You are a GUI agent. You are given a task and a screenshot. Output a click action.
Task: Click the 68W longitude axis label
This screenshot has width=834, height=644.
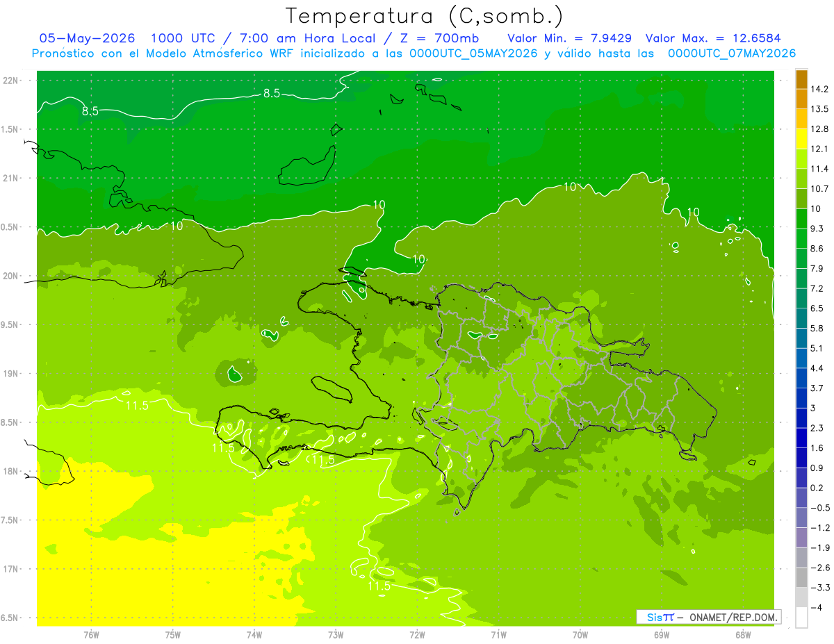[x=743, y=634]
